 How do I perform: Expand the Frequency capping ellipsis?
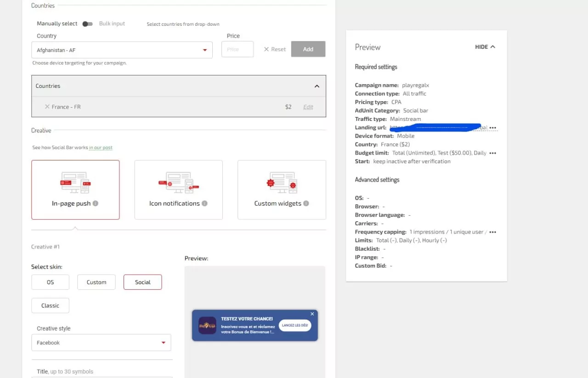pos(493,232)
